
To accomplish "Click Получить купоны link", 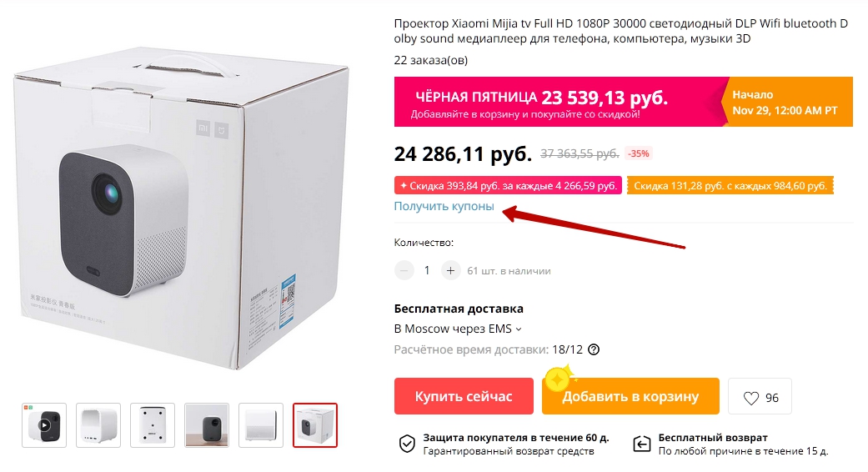I will (x=444, y=207).
